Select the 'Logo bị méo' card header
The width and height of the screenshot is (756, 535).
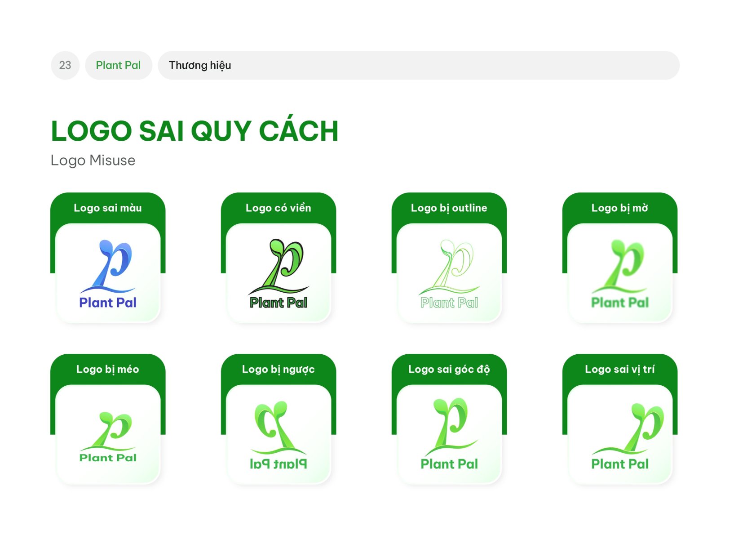[x=108, y=369]
